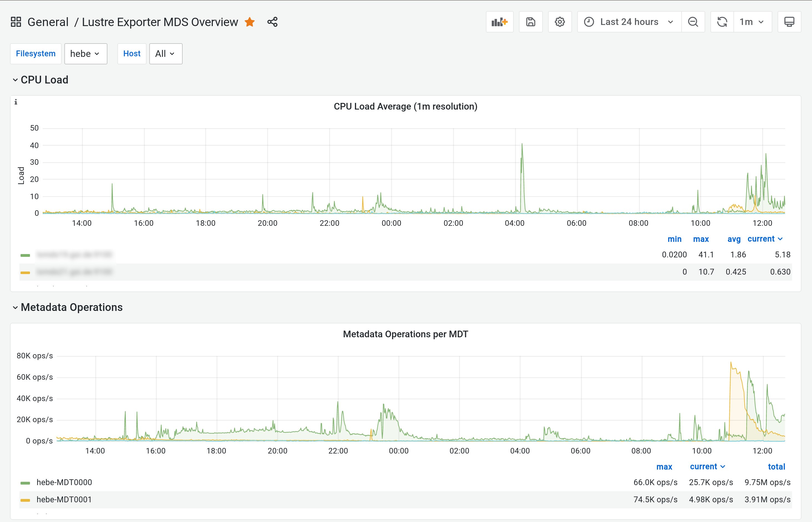The width and height of the screenshot is (812, 522).
Task: Open dashboard settings gear icon
Action: tap(560, 22)
